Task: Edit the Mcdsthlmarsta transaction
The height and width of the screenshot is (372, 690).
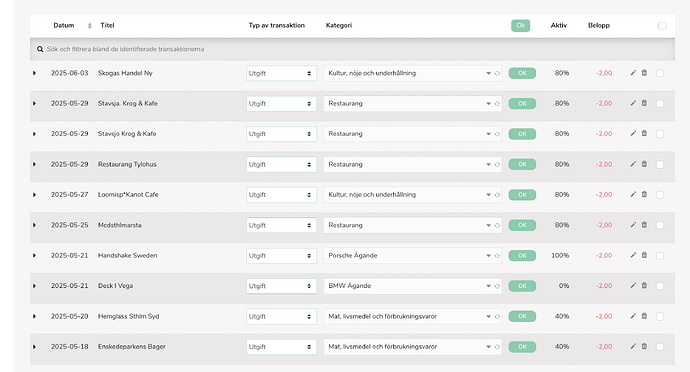Action: point(633,225)
